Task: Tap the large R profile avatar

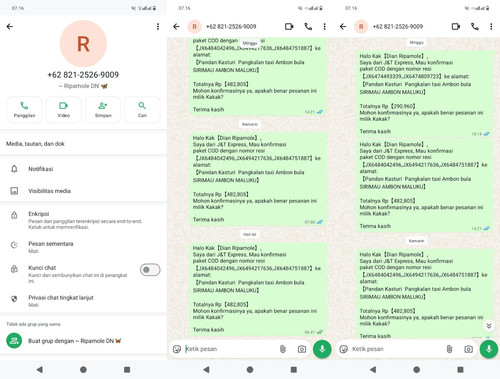Action: click(83, 44)
